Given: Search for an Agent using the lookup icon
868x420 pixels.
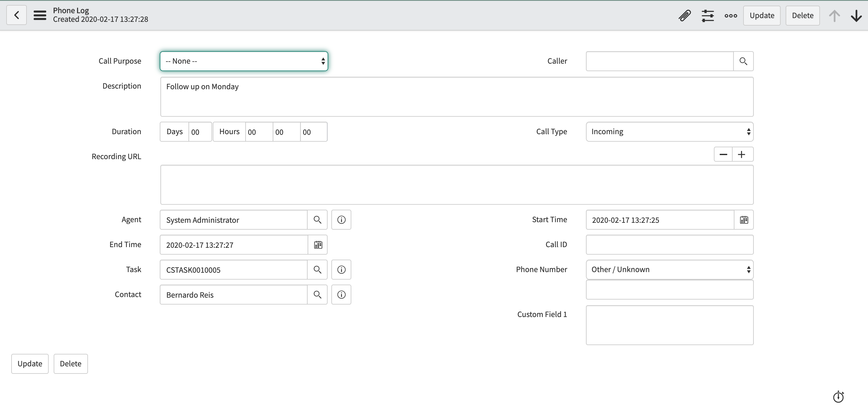Looking at the screenshot, I should click(317, 219).
